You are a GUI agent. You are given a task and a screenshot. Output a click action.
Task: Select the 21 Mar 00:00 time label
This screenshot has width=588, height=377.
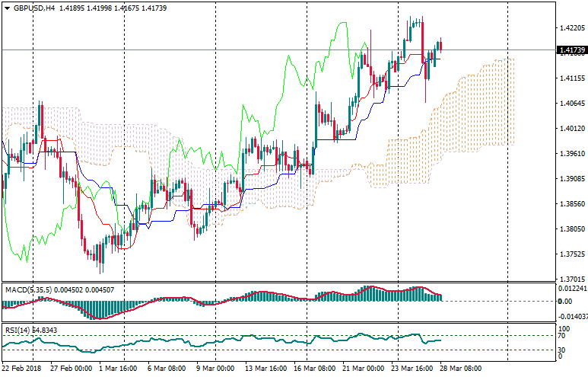[x=364, y=368]
